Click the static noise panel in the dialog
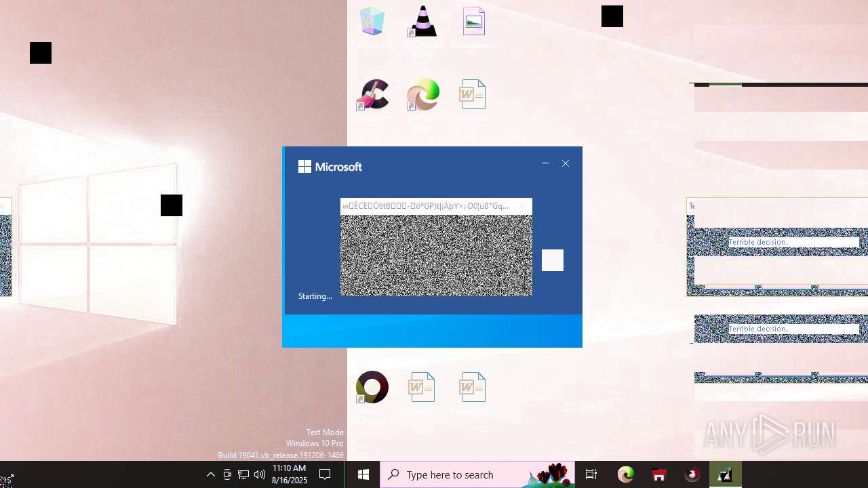This screenshot has height=488, width=868. click(x=436, y=256)
